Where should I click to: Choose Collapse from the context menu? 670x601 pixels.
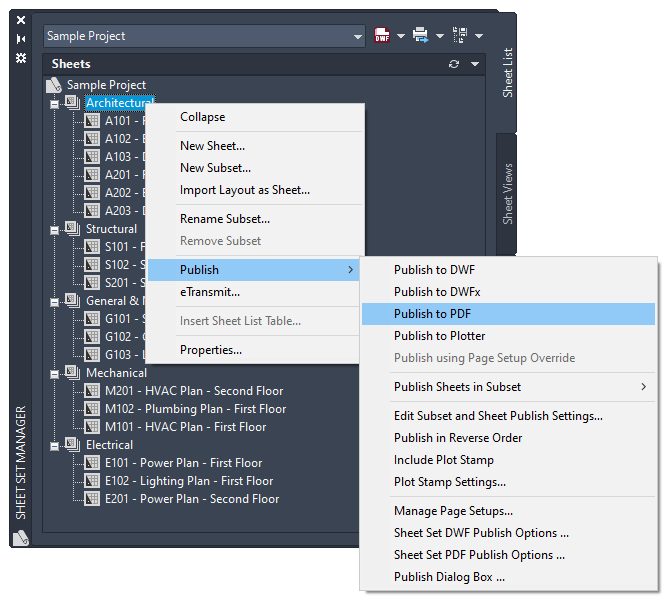click(255, 117)
